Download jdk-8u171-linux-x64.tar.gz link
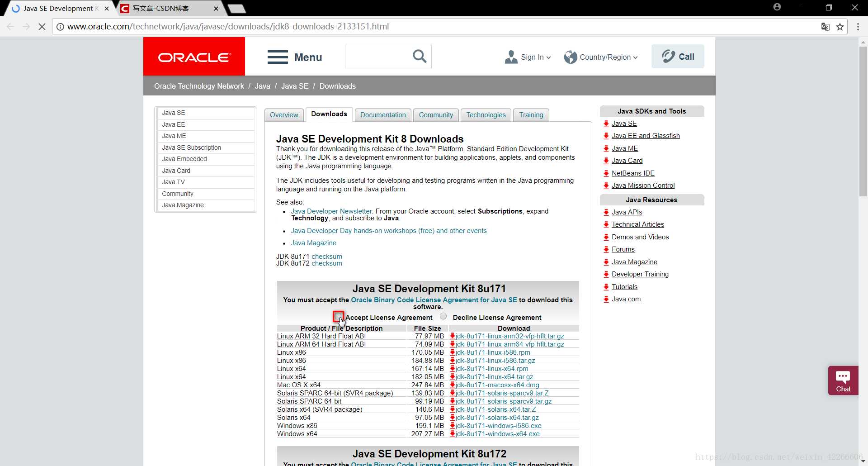This screenshot has width=868, height=466. (494, 377)
